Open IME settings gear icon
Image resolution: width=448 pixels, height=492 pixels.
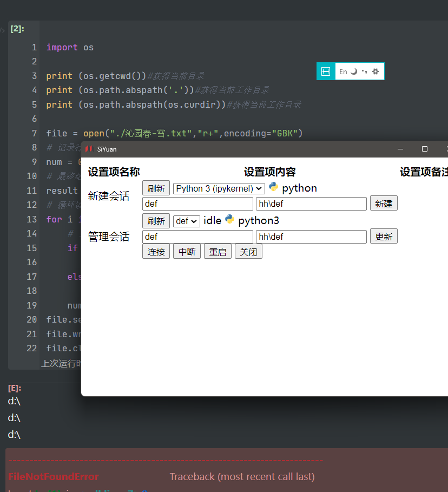click(375, 71)
